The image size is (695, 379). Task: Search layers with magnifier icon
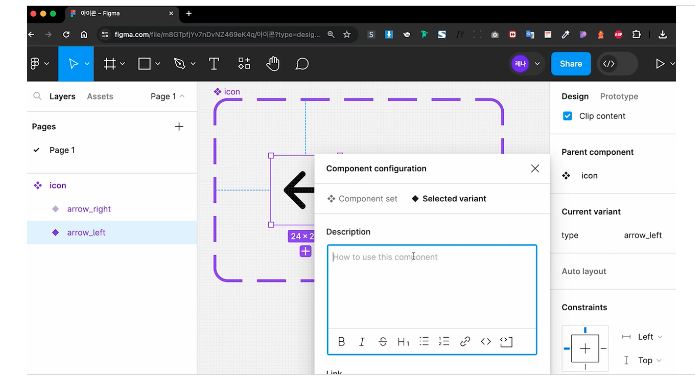tap(37, 96)
